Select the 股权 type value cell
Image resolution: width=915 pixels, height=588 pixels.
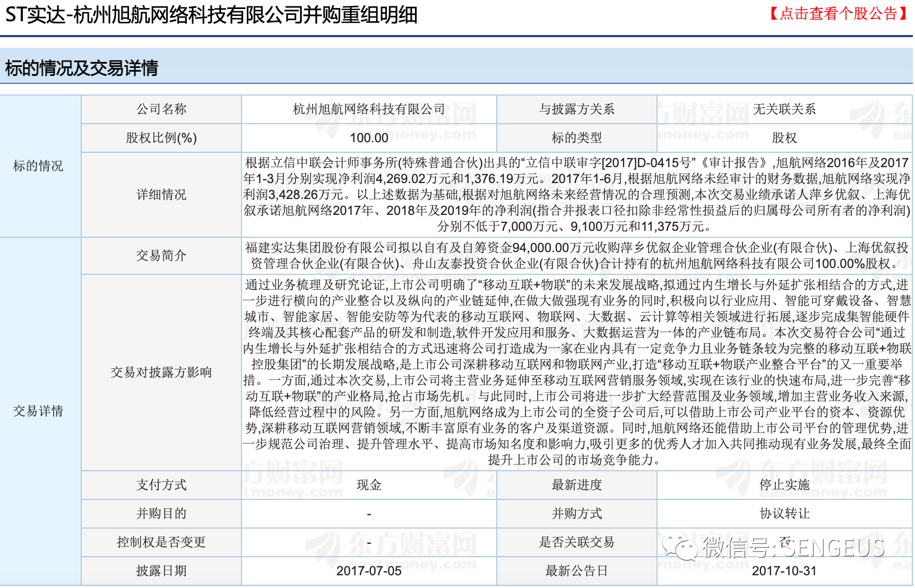tap(784, 138)
